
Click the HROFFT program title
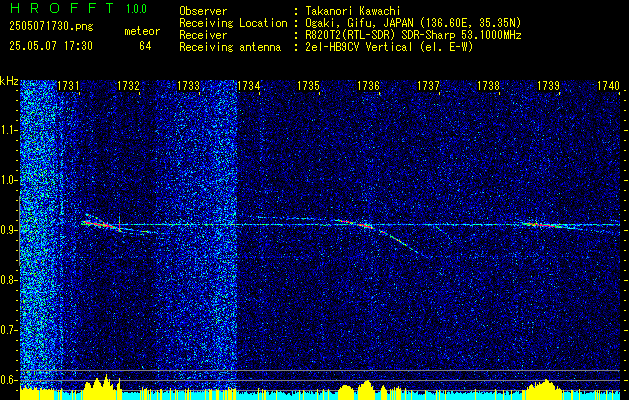[62, 8]
